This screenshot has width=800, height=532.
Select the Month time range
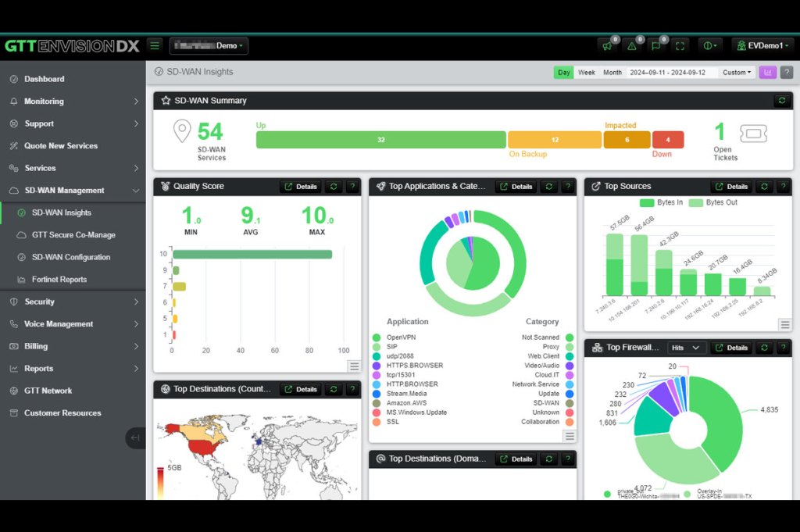pyautogui.click(x=612, y=73)
